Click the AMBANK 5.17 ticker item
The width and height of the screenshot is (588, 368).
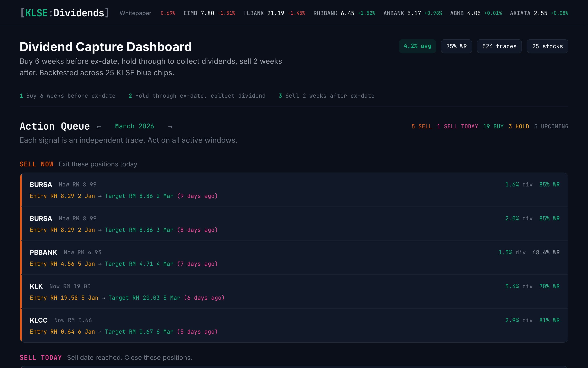[x=413, y=13]
